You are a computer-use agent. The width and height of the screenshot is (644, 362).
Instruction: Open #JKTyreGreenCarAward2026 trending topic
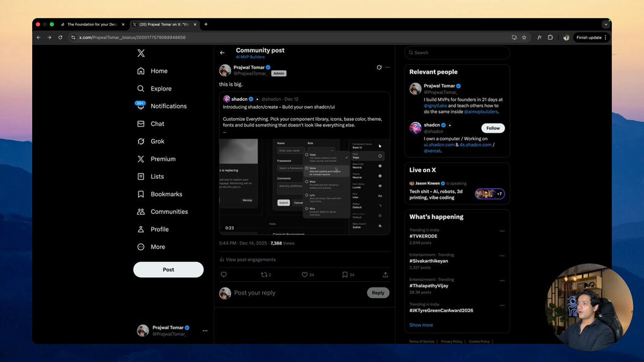point(441,311)
